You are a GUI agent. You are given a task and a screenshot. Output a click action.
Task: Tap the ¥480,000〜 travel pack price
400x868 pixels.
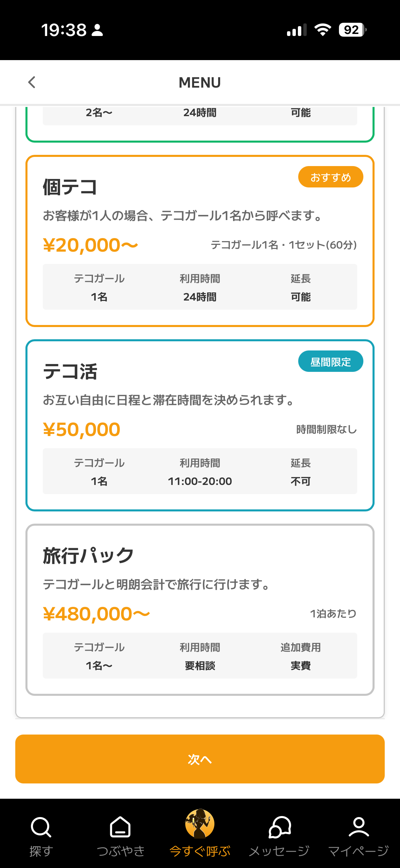96,614
